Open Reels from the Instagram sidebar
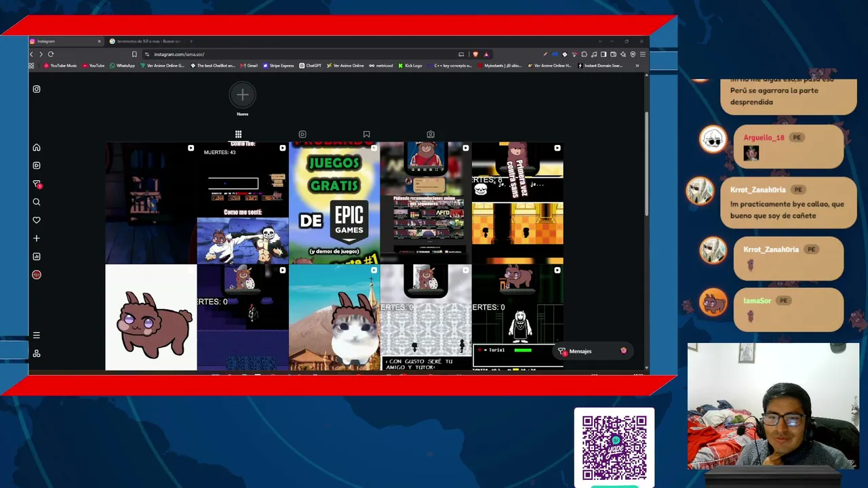The width and height of the screenshot is (868, 488). click(x=37, y=165)
